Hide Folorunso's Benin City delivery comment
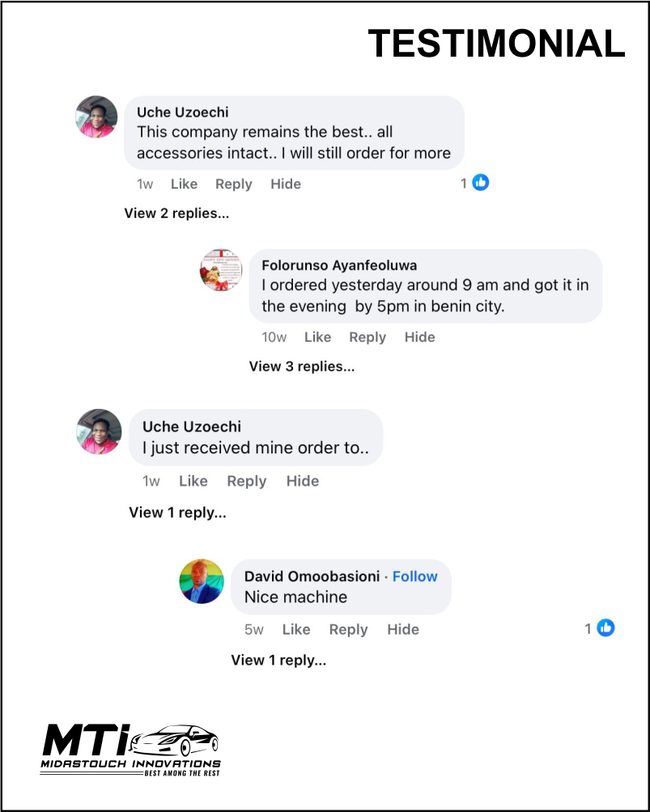Viewport: 650px width, 812px height. (419, 338)
